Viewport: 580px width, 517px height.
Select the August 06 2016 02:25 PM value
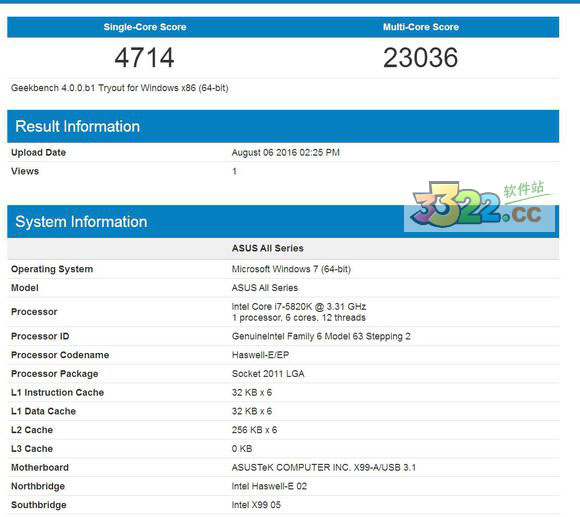[x=286, y=152]
